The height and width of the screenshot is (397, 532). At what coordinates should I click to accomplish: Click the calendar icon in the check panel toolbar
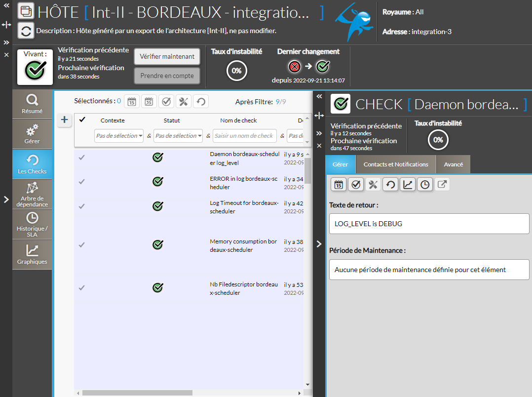pos(339,185)
